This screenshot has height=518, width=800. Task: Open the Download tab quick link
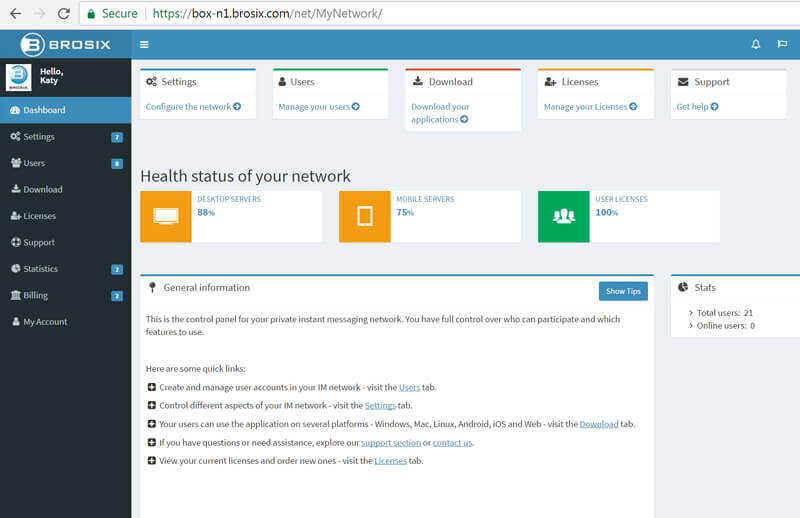(599, 424)
